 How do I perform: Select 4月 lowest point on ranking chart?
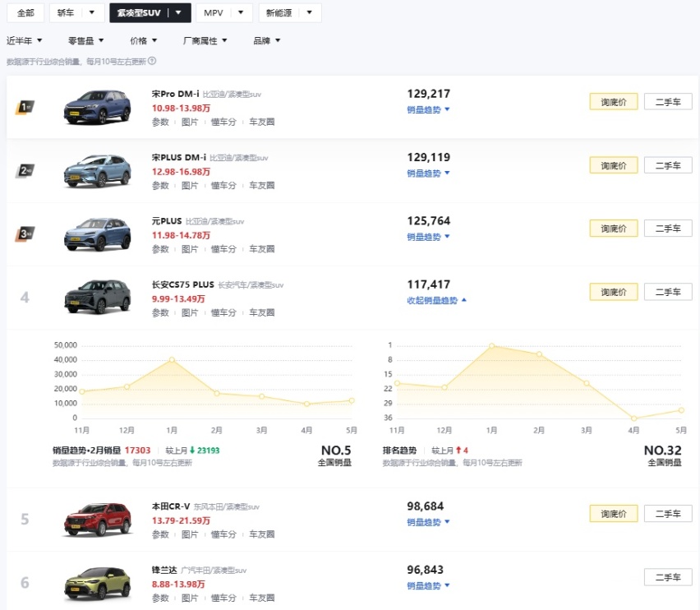pyautogui.click(x=633, y=418)
